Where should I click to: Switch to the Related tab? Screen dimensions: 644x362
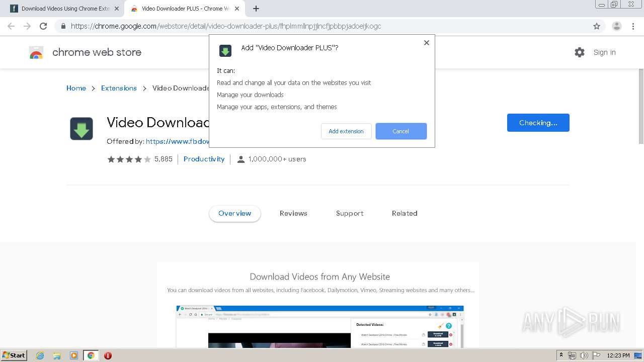(x=405, y=213)
